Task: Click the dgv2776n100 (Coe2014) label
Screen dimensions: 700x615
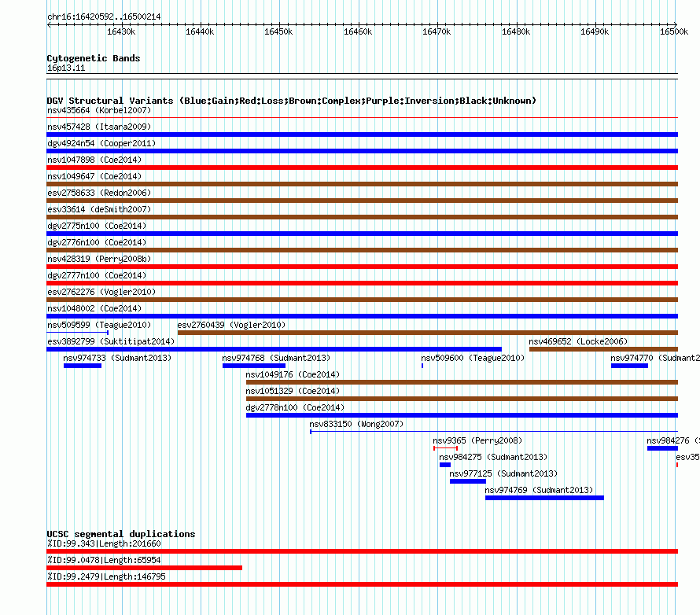Action: [x=97, y=242]
